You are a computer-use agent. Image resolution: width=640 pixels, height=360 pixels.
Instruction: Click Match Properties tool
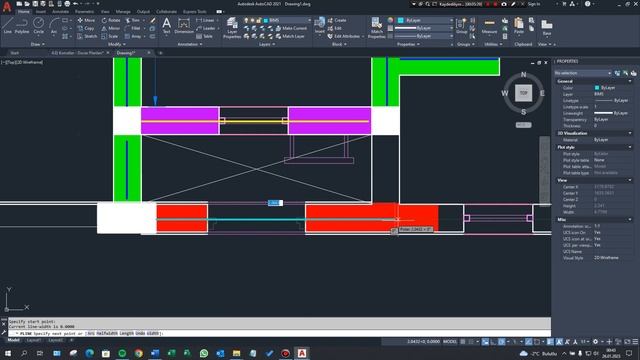(x=376, y=28)
